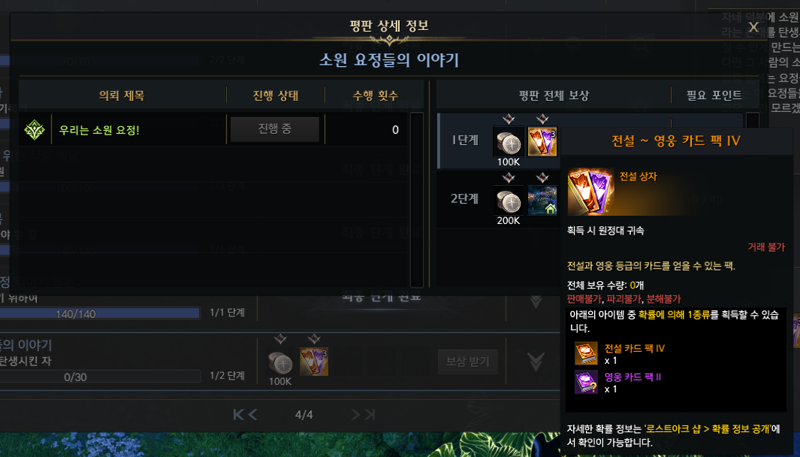The height and width of the screenshot is (457, 800).
Task: Go to the first page of the list
Action: point(238,415)
